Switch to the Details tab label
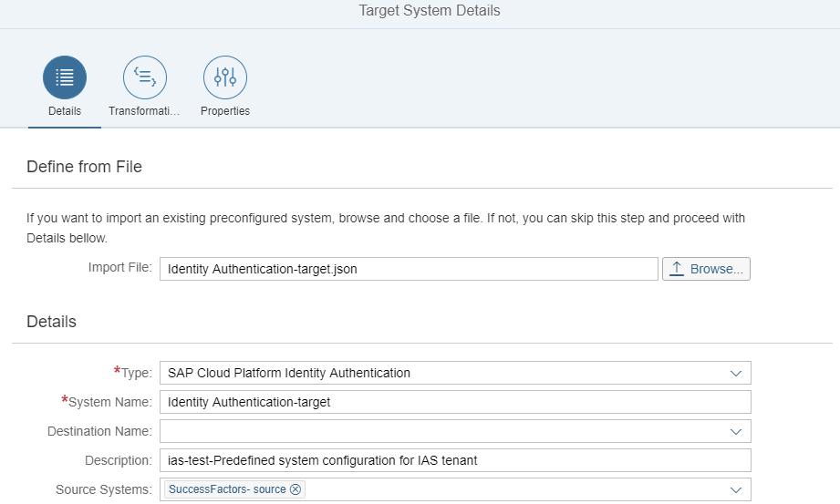Image resolution: width=840 pixels, height=504 pixels. pos(65,111)
